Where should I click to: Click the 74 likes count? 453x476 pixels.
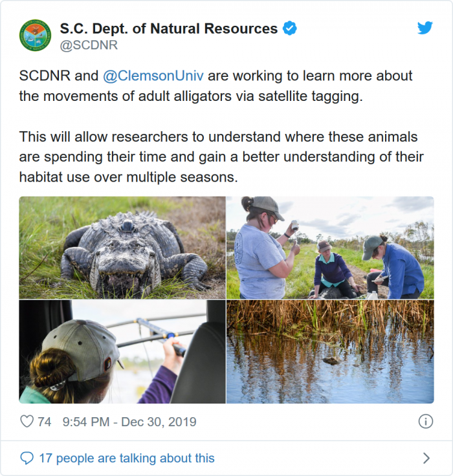click(44, 422)
